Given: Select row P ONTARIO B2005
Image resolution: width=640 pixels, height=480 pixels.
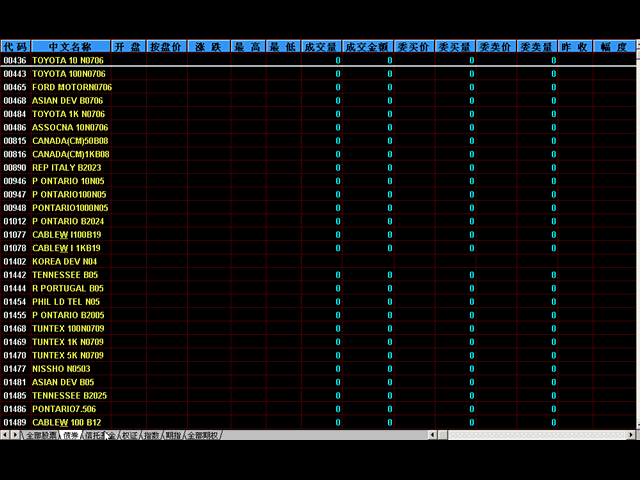Looking at the screenshot, I should pos(318,315).
